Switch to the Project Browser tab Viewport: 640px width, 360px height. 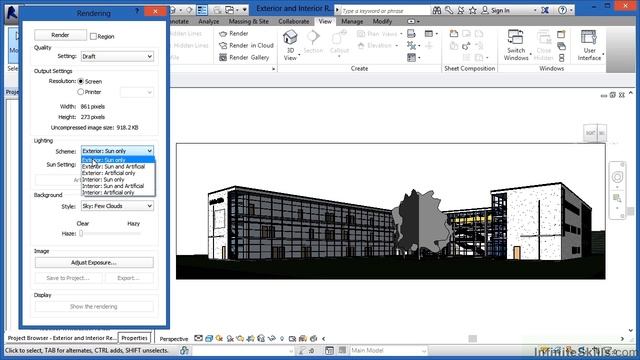click(x=62, y=338)
